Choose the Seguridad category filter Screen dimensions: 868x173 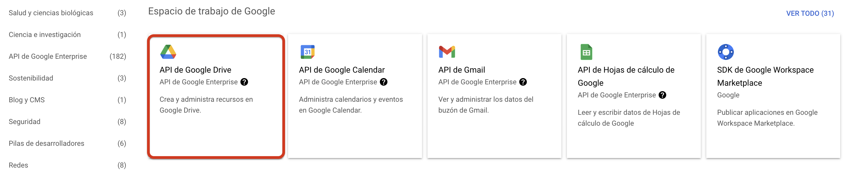point(25,122)
